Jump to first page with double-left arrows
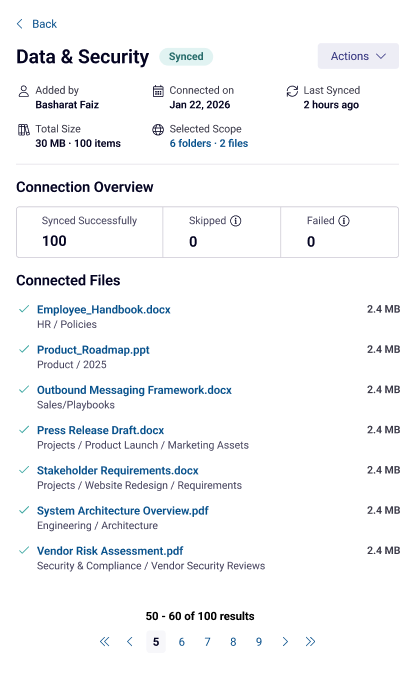Screen dimensions: 416x674 coord(104,642)
